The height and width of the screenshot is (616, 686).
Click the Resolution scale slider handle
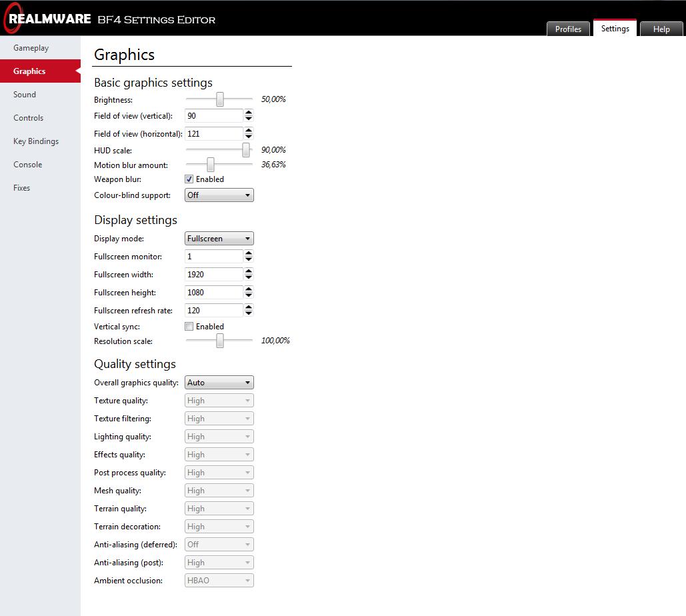pos(220,341)
